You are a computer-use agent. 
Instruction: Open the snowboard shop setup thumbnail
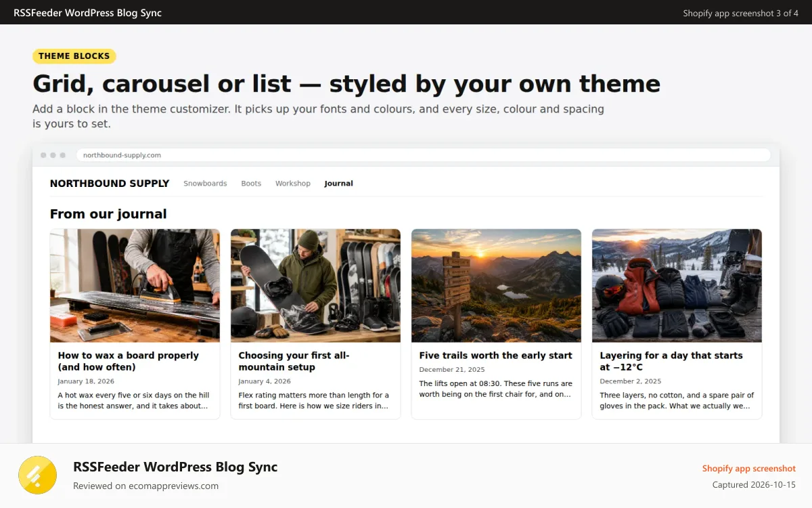coord(315,285)
